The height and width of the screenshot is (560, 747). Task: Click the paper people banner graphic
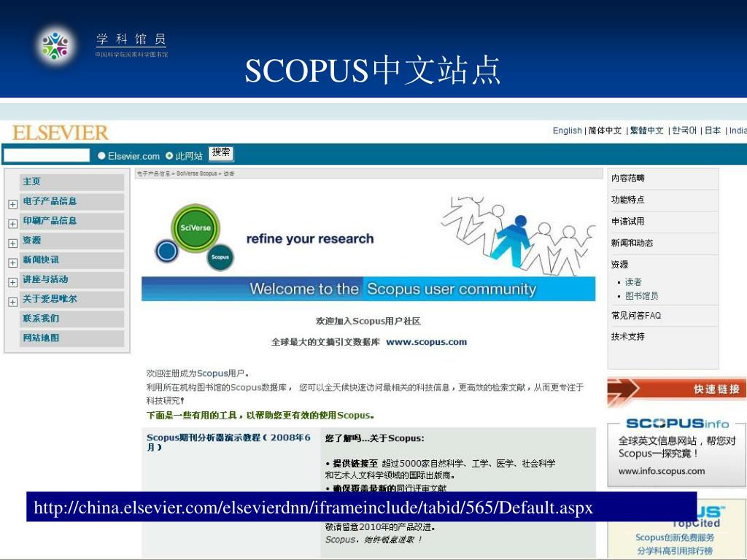point(519,236)
